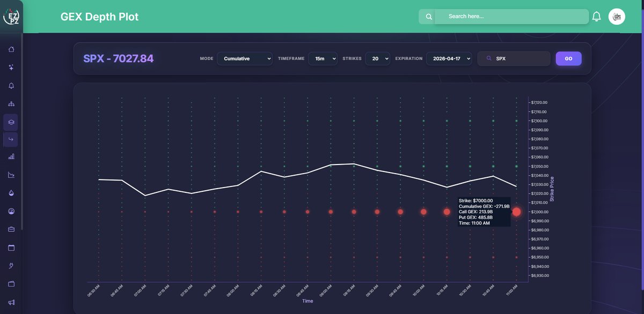This screenshot has height=314, width=644.
Task: Click the '$6,950.00' strike axis label
Action: click(x=540, y=257)
